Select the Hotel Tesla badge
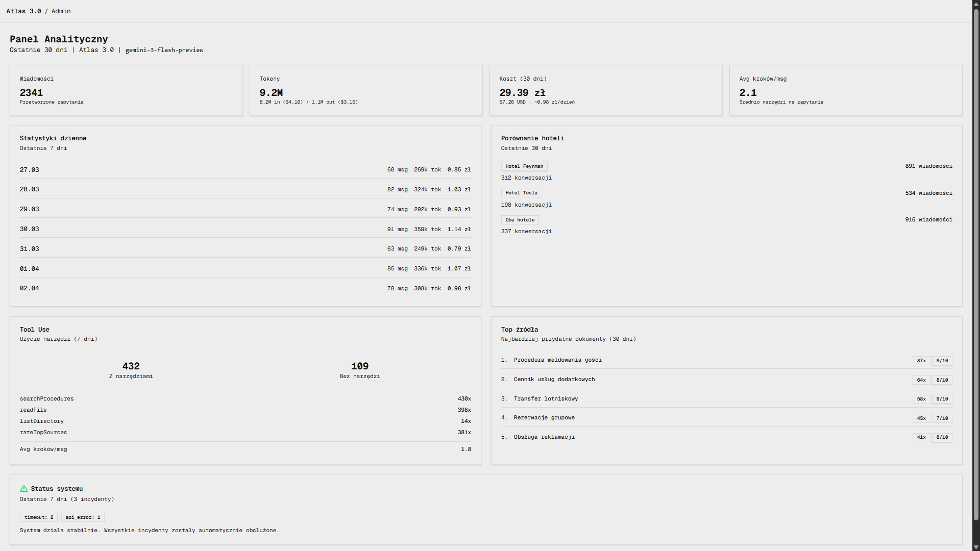Screen dimensions: 980x551 tap(521, 192)
